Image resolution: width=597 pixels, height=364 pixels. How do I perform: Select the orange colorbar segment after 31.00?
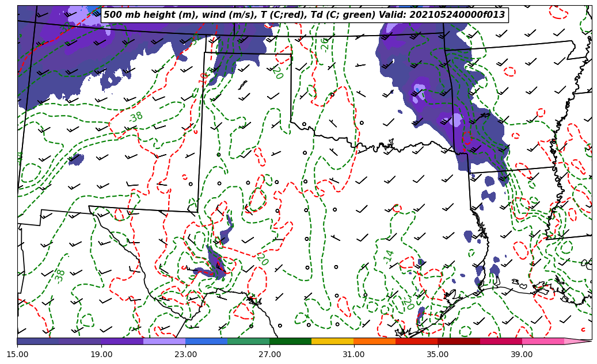[375, 341]
